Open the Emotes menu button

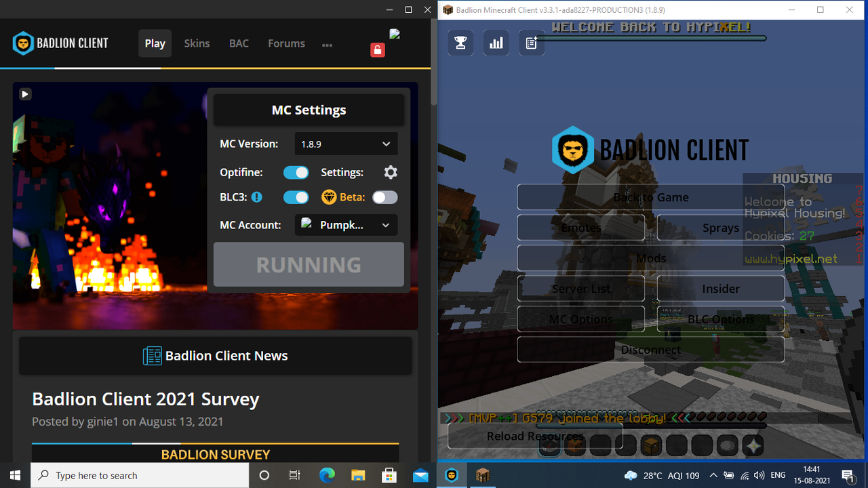tap(581, 228)
